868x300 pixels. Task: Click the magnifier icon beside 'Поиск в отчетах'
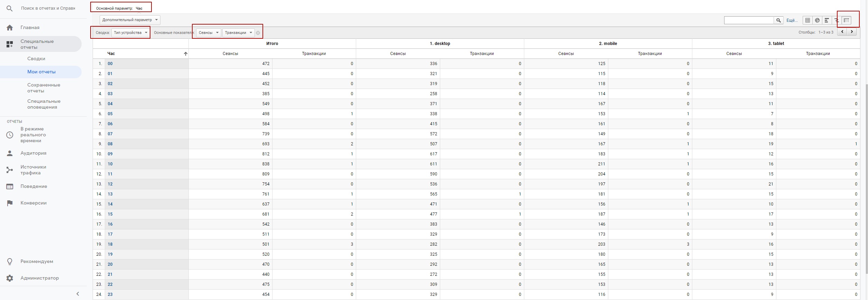click(x=10, y=8)
